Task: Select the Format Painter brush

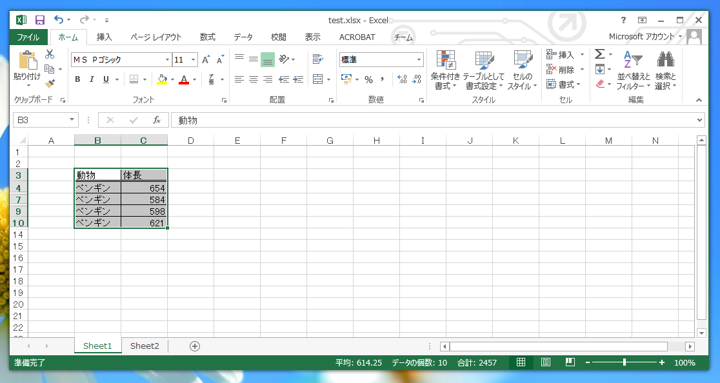Action: 50,84
